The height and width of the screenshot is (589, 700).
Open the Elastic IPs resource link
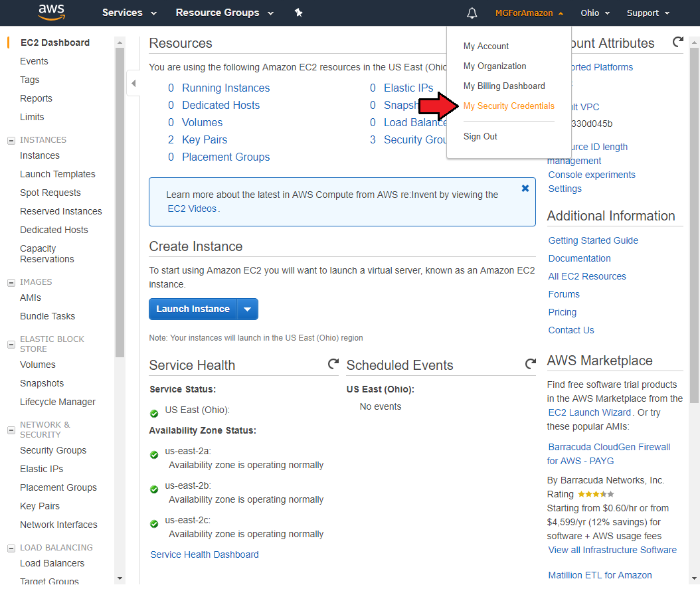(x=408, y=88)
